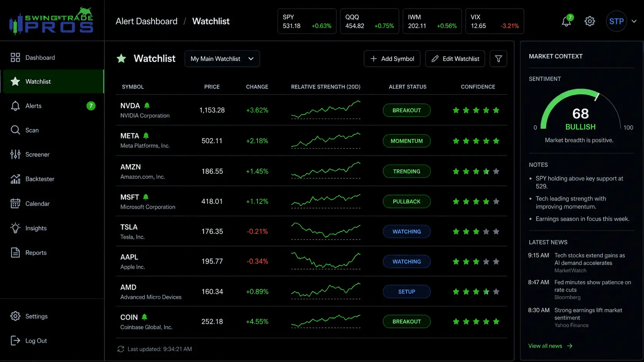The width and height of the screenshot is (644, 362).
Task: Open the Dashboard menu item
Action: tap(52, 58)
